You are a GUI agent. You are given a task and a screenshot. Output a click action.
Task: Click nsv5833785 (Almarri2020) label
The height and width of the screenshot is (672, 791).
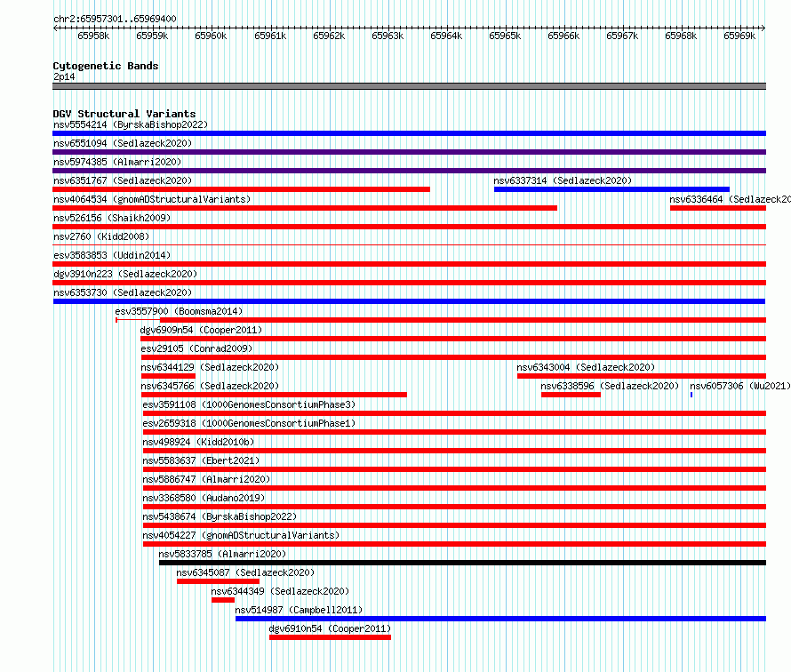(222, 554)
